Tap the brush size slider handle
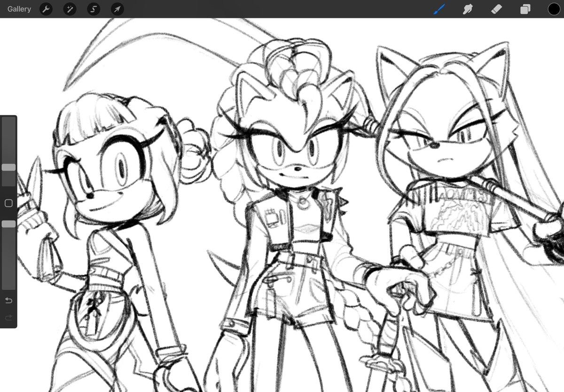The image size is (564, 392). tap(8, 167)
